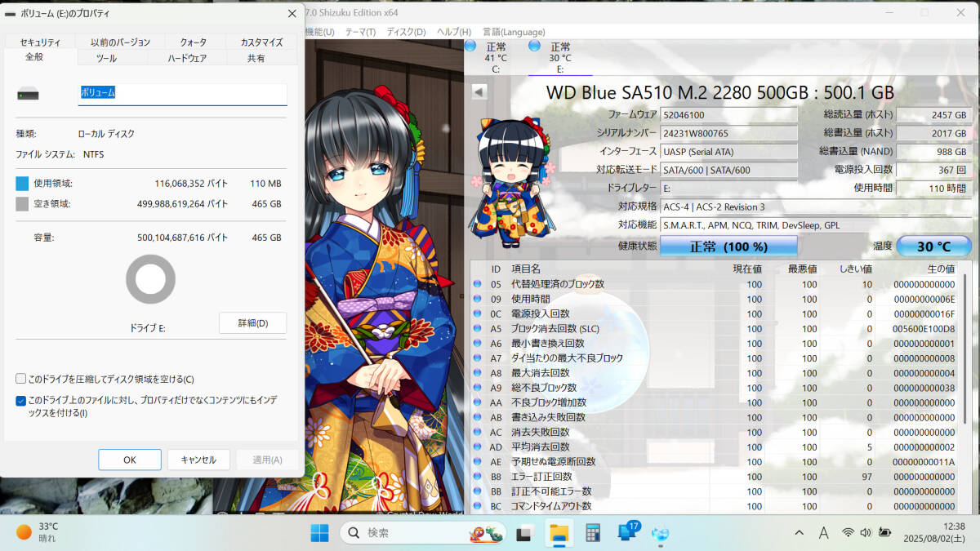The image size is (980, 551).
Task: Click the status orb for attribute A7
Action: (478, 358)
